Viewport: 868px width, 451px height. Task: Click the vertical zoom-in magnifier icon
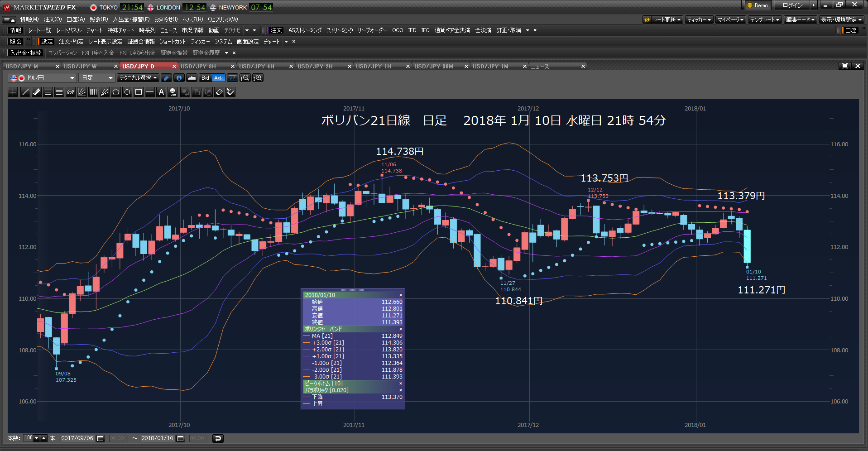click(x=258, y=78)
